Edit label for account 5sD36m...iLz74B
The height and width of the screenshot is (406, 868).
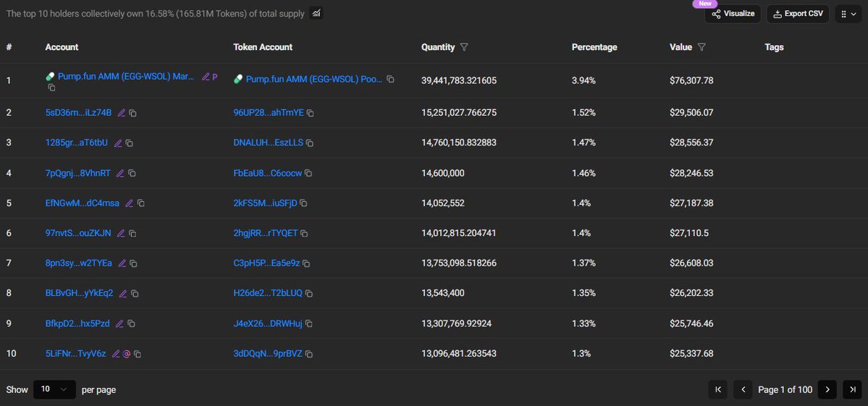tap(122, 113)
